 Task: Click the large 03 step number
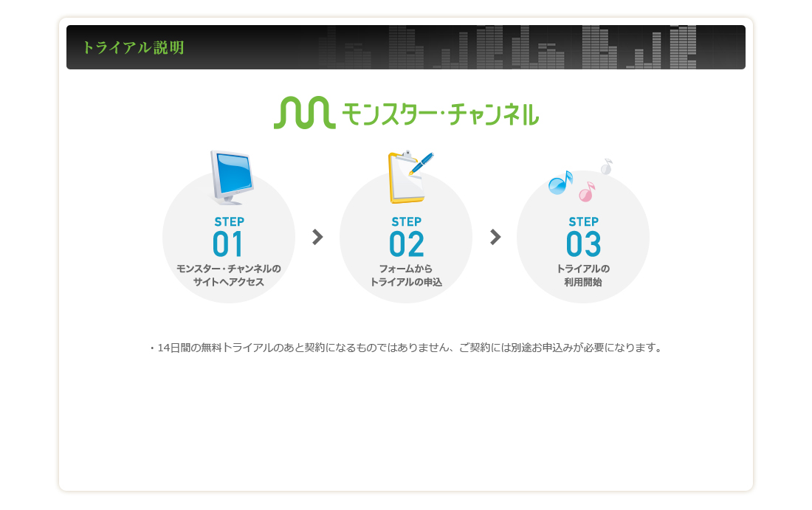click(x=583, y=245)
